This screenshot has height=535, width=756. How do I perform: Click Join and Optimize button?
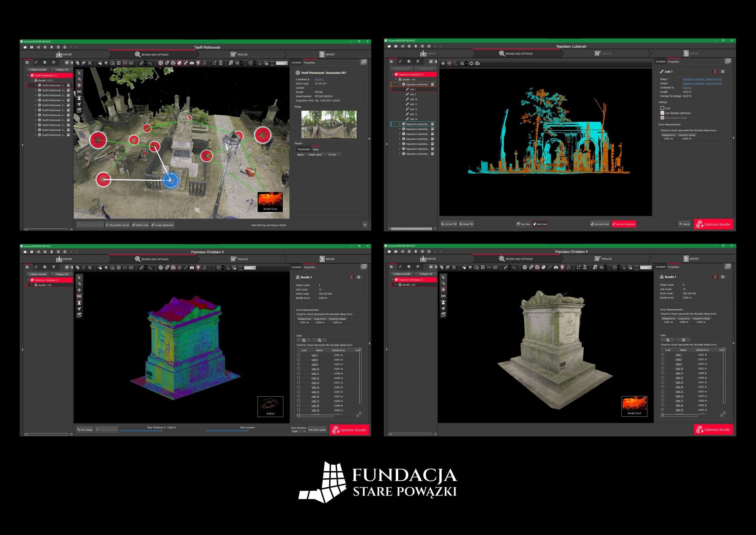click(x=624, y=224)
